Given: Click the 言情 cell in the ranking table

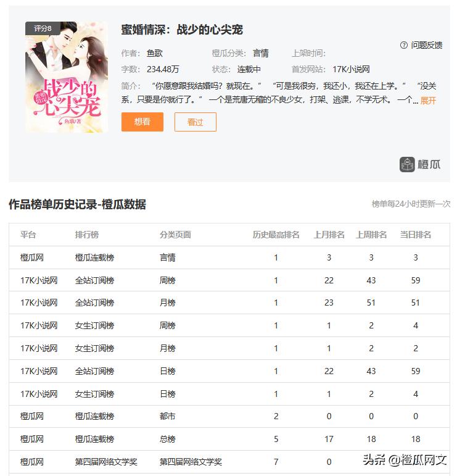Looking at the screenshot, I should [167, 257].
